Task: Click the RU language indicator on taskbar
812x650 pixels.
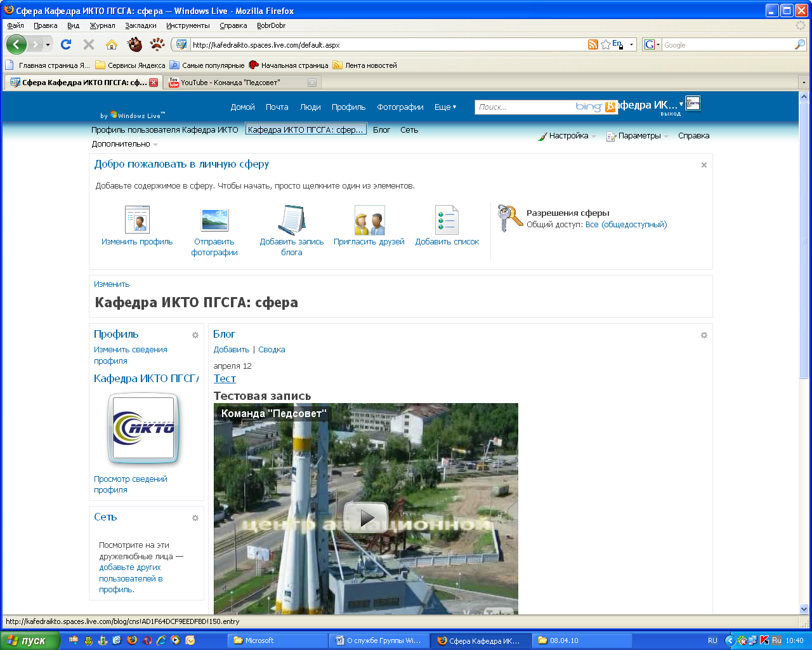Action: [x=712, y=640]
